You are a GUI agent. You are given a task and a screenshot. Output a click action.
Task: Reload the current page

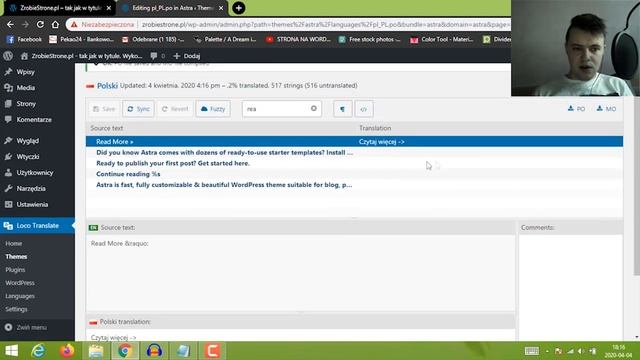tap(40, 24)
